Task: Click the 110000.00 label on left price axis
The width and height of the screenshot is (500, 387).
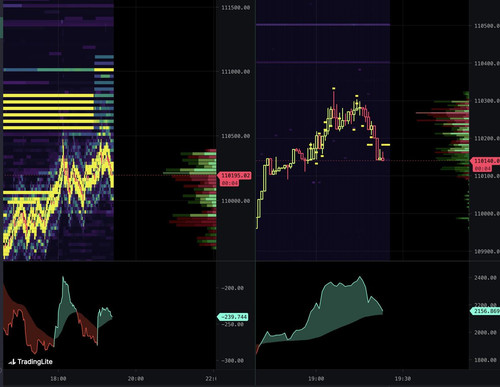Action: [x=236, y=201]
